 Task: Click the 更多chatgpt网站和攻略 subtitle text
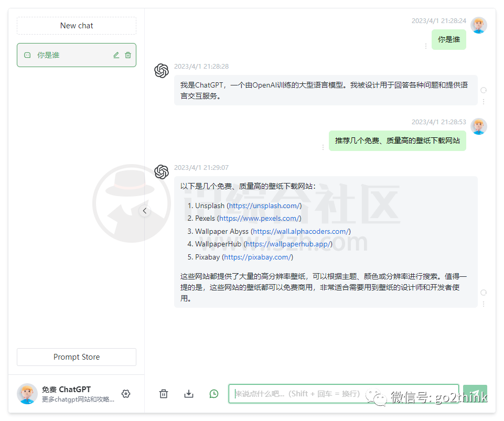coord(78,400)
